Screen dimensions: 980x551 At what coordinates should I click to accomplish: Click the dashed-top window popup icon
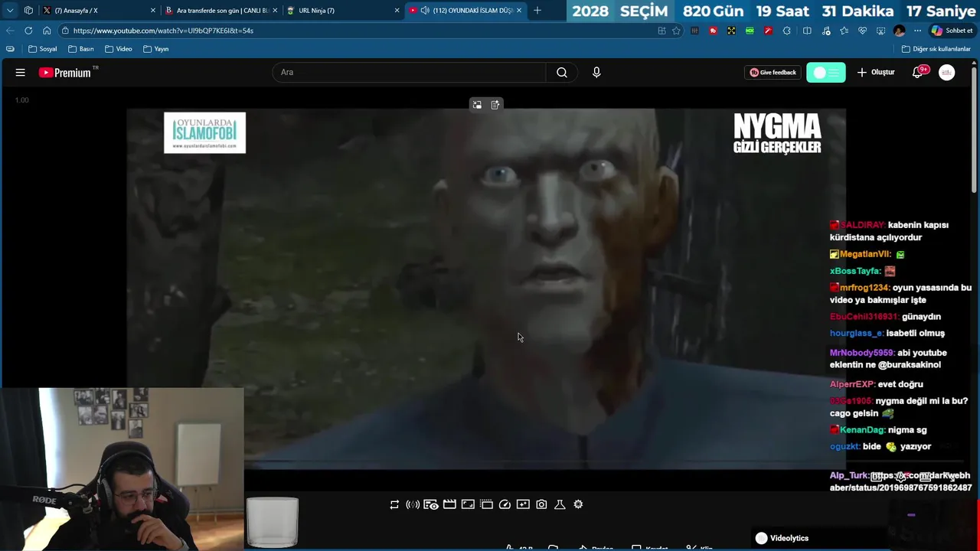pyautogui.click(x=486, y=504)
